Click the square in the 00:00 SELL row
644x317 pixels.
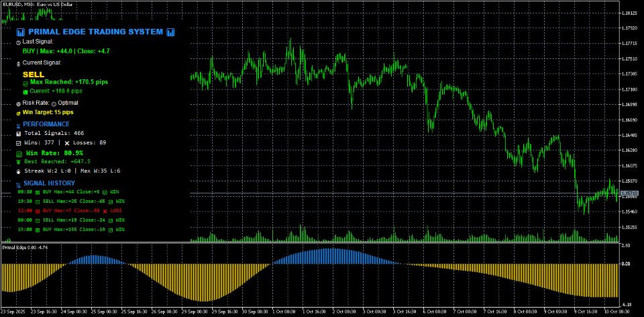click(38, 221)
